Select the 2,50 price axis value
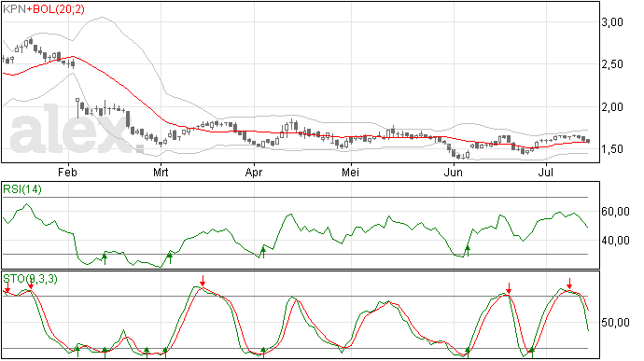Image resolution: width=644 pixels, height=361 pixels. (x=612, y=64)
